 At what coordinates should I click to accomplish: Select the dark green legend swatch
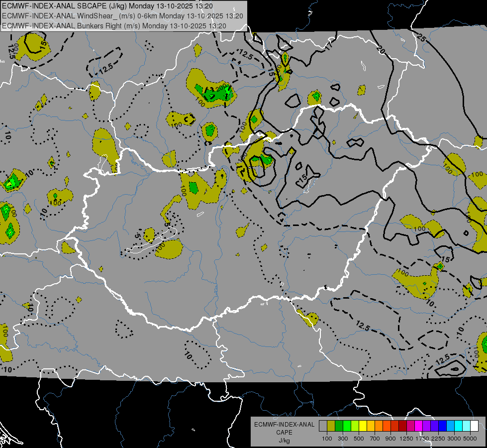[339, 426]
